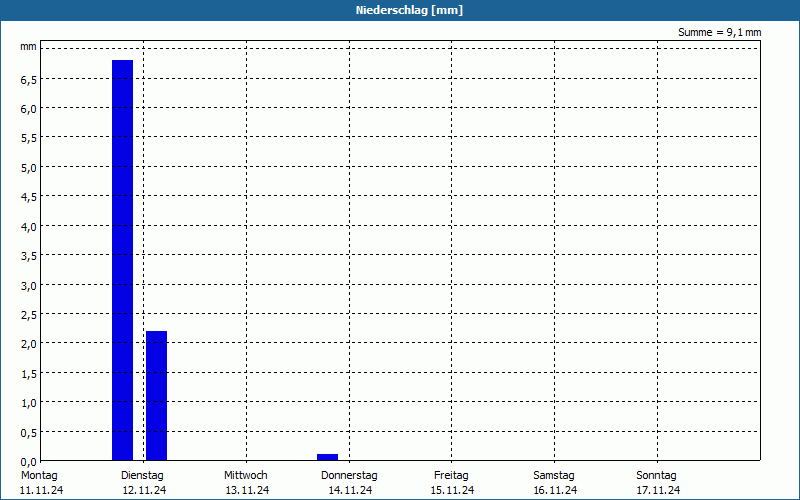
Task: Click the 4,5 y-axis value
Action: point(29,197)
